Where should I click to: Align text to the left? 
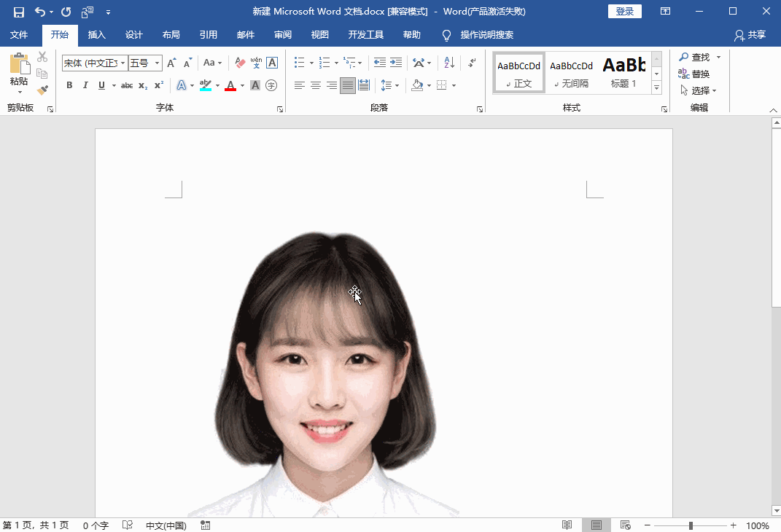coord(300,85)
